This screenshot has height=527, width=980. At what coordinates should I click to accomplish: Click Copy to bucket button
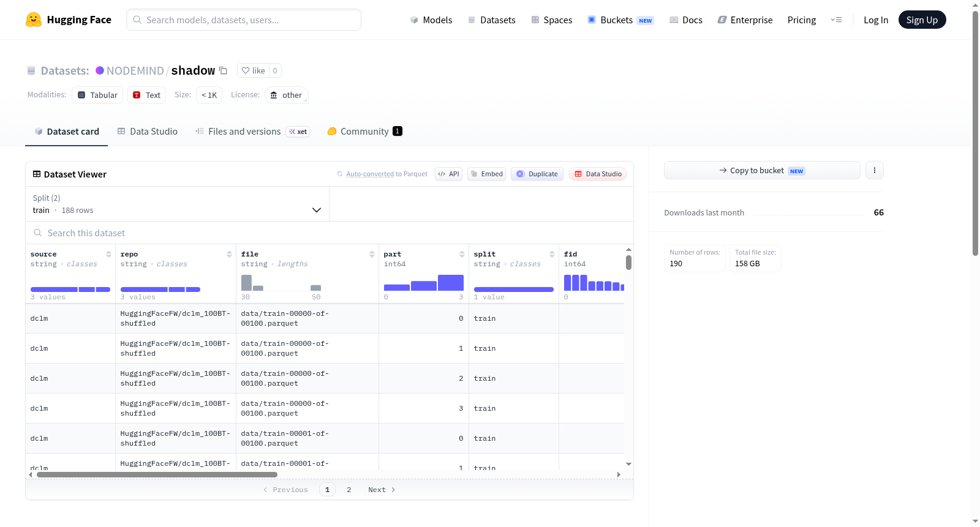click(x=762, y=170)
